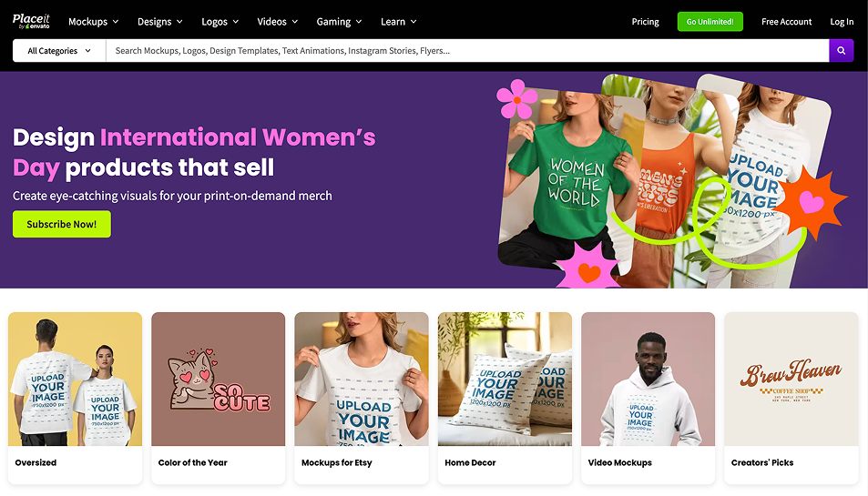Open the All Categories dropdown
Viewport: 868px width, 496px height.
tap(59, 51)
